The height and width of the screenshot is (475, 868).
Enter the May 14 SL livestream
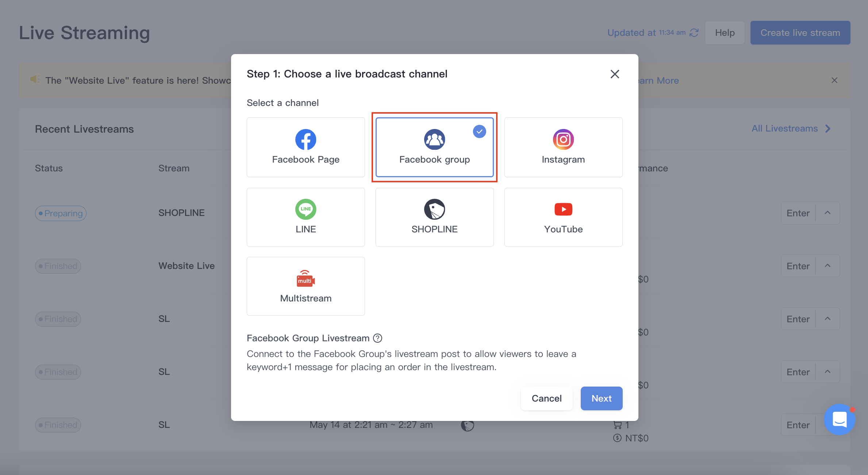click(798, 425)
